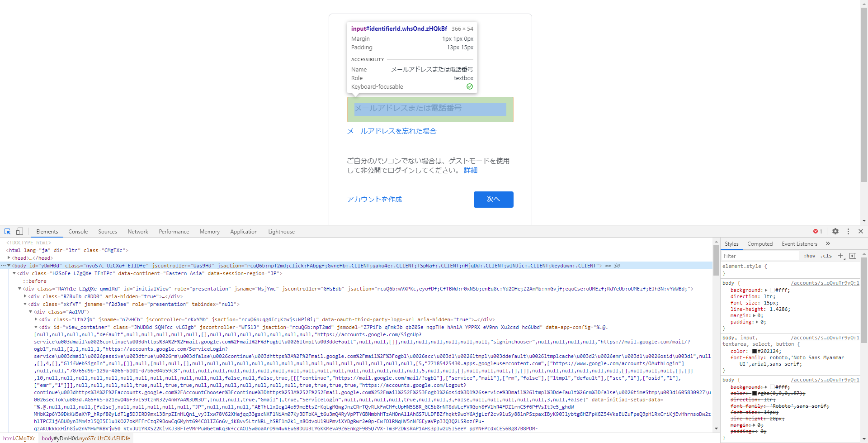This screenshot has width=868, height=443.
Task: Open the Performance tab
Action: (x=174, y=231)
